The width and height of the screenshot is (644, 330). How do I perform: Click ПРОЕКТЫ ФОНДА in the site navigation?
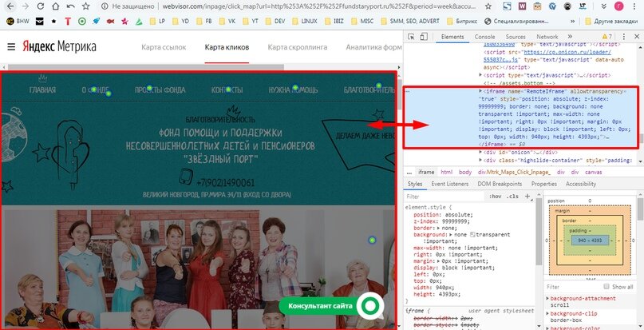tap(160, 89)
